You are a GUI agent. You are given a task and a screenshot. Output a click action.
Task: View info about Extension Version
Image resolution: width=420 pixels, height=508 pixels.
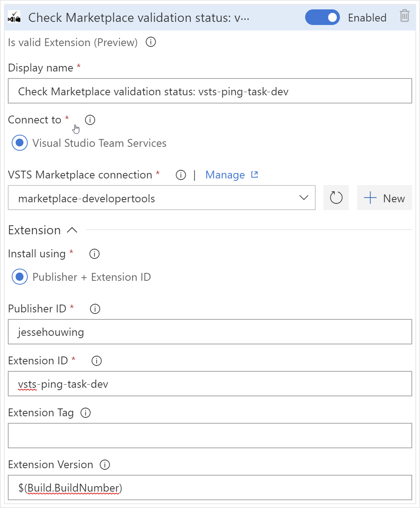click(105, 465)
